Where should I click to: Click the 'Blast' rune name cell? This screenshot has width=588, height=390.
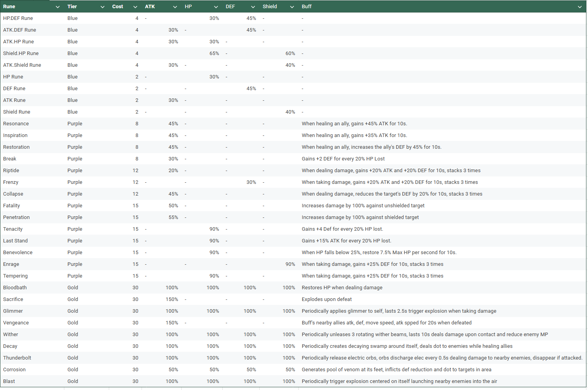tap(32, 381)
